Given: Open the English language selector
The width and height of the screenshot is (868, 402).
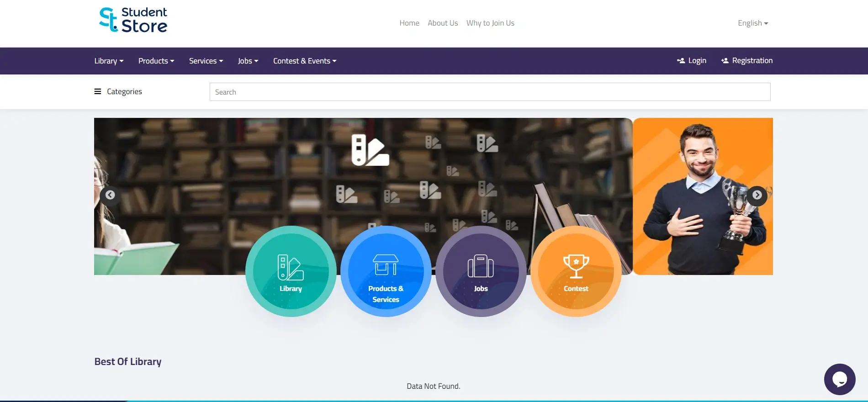Looking at the screenshot, I should tap(753, 23).
